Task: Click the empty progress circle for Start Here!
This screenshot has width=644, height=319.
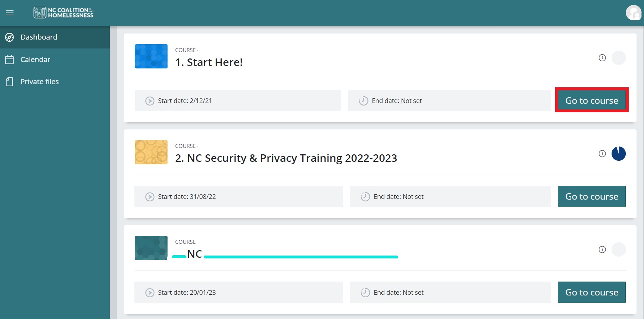Action: pos(619,58)
